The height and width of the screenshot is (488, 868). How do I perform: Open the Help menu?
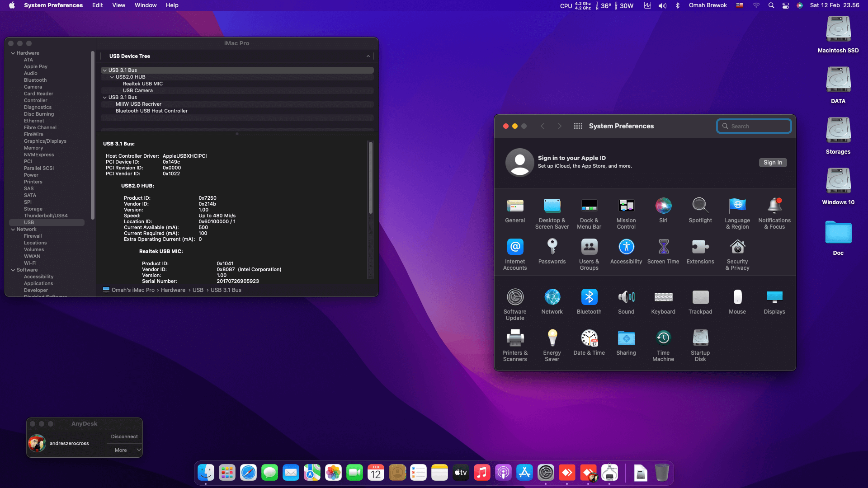click(172, 5)
